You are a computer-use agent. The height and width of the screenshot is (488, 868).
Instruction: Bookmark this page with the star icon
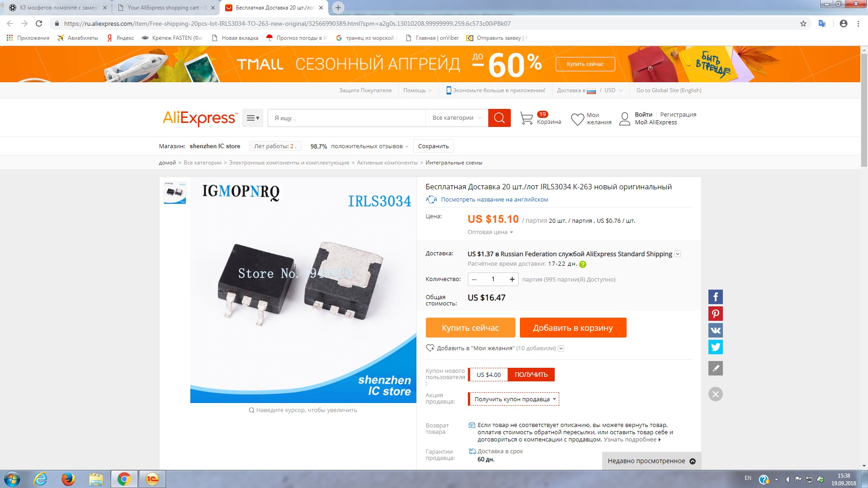(803, 23)
